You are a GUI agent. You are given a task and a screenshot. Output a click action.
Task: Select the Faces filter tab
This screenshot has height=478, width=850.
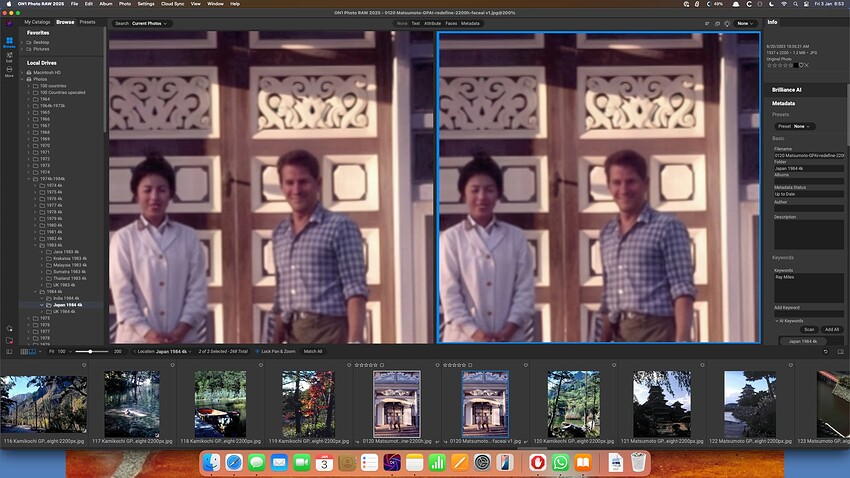[x=451, y=23]
